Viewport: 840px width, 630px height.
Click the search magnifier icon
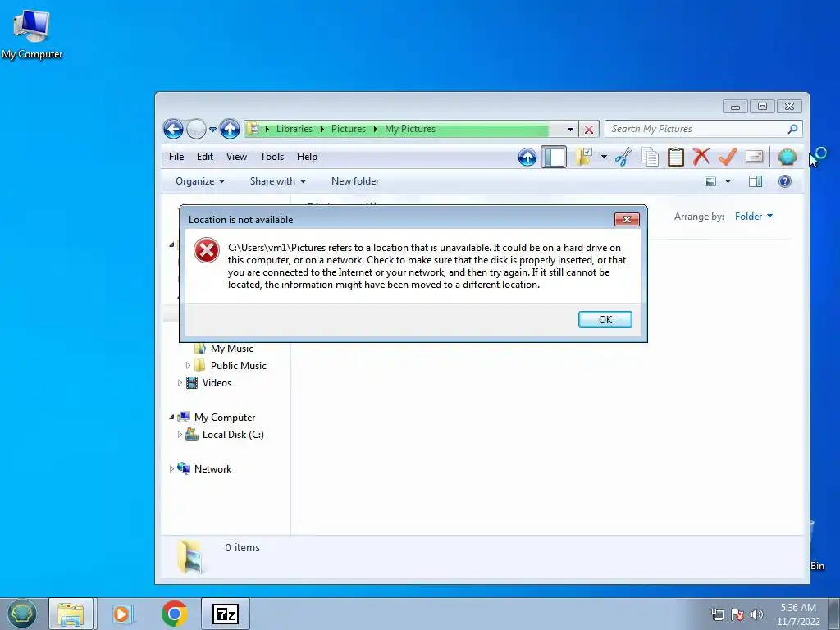point(792,129)
